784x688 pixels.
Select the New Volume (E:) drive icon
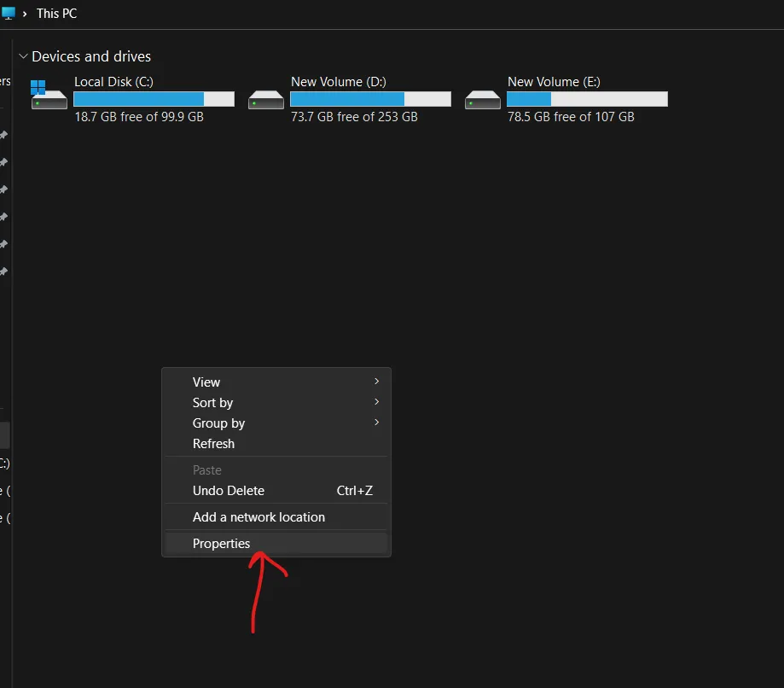pyautogui.click(x=482, y=99)
